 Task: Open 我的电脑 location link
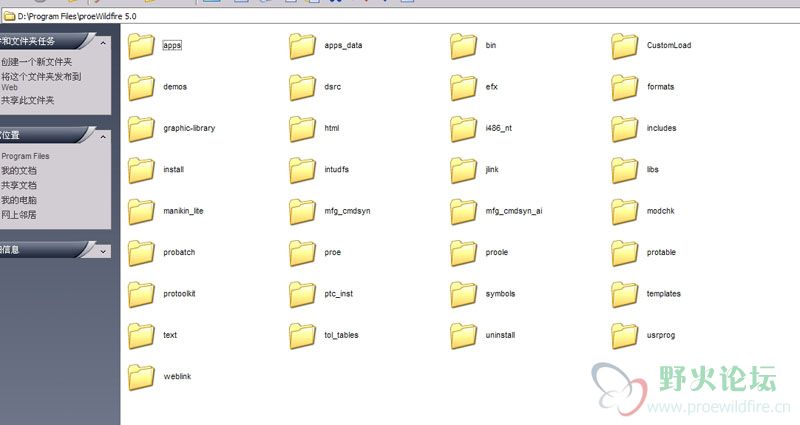click(18, 200)
